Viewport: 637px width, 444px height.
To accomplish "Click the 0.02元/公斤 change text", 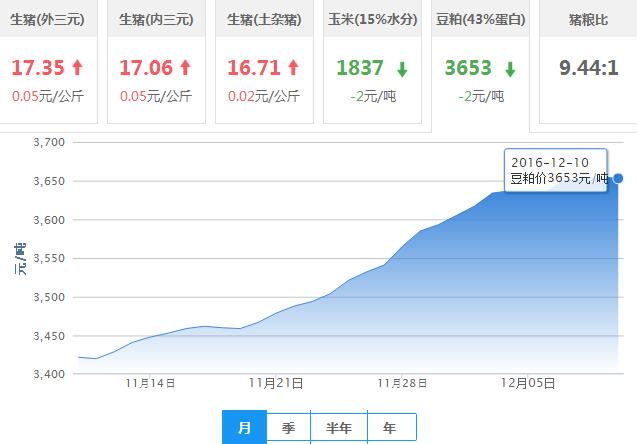I will click(x=264, y=96).
